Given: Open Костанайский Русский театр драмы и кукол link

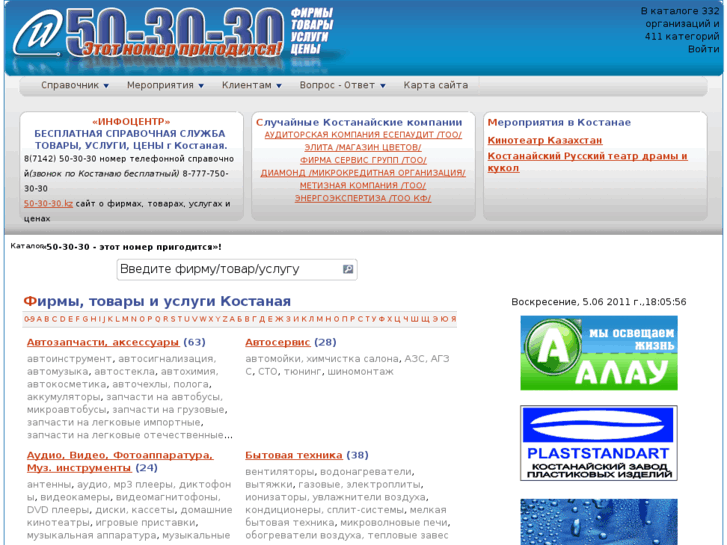Looking at the screenshot, I should click(587, 162).
